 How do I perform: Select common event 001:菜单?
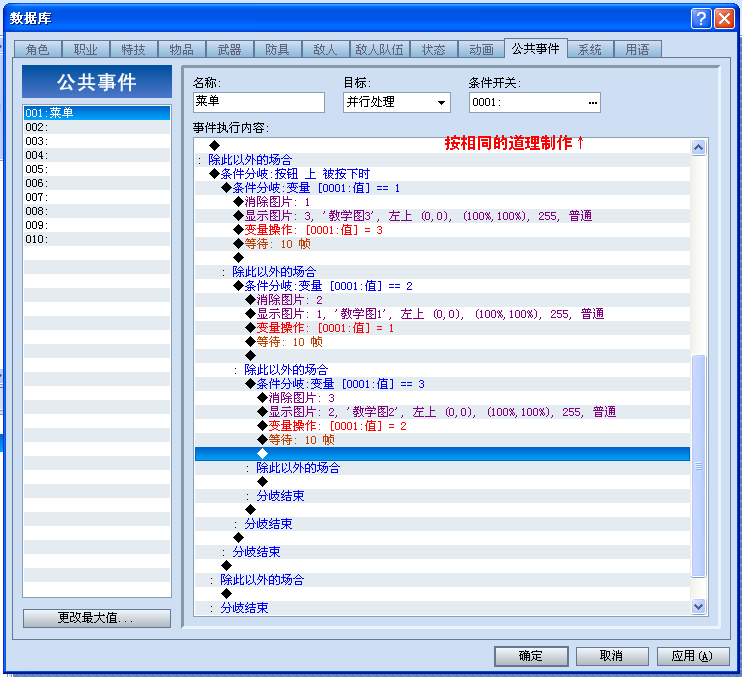coord(97,113)
